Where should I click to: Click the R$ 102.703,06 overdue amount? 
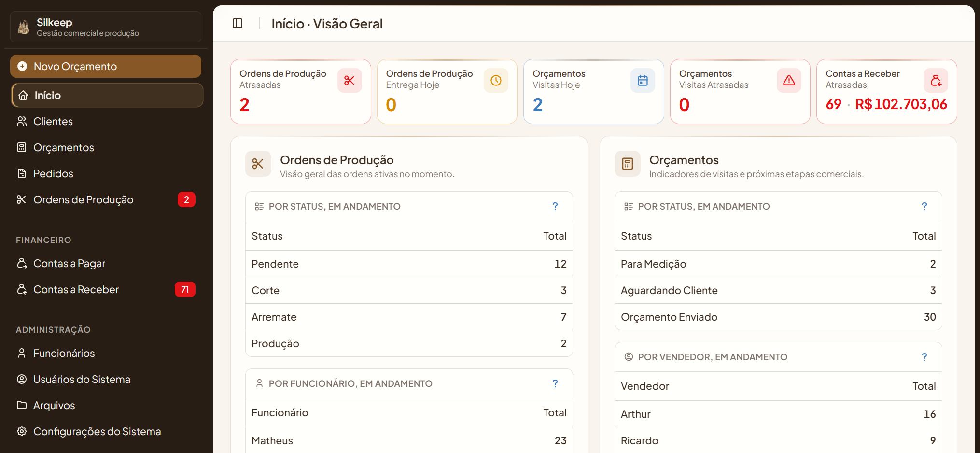[x=901, y=104]
